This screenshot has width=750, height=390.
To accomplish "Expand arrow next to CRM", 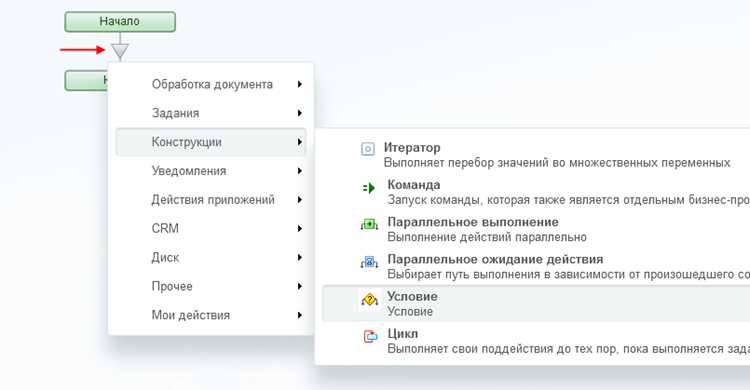I will click(299, 228).
